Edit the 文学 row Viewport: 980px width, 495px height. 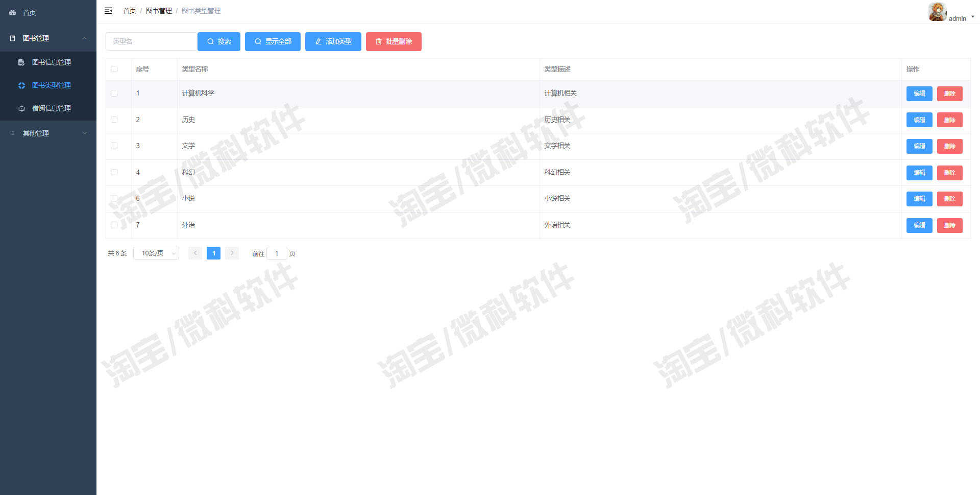[x=919, y=146]
